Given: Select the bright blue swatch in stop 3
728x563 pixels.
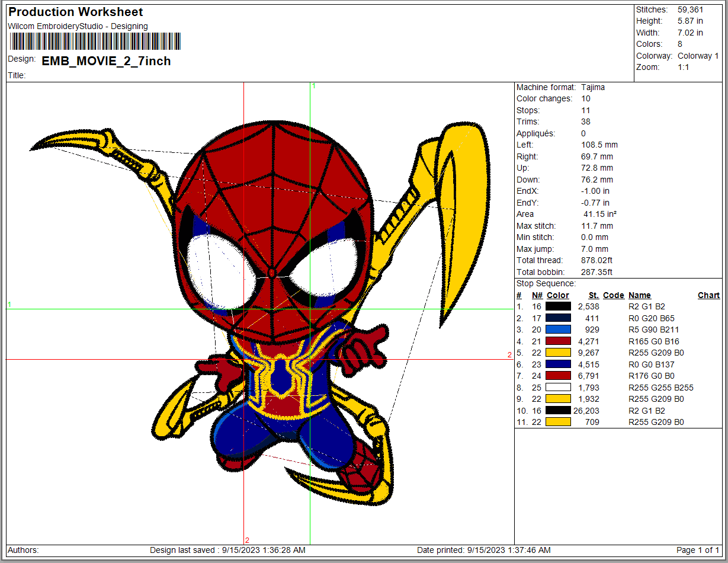Looking at the screenshot, I should tap(558, 330).
